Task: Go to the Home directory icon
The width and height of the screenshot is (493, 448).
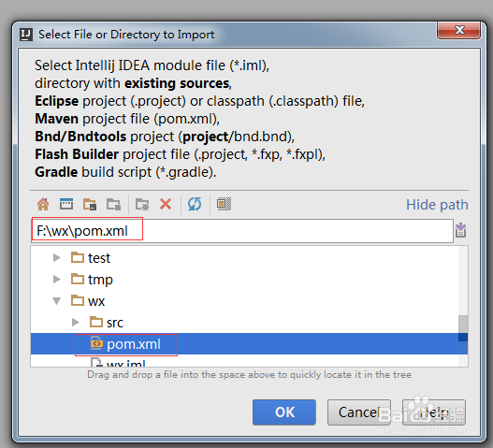Action: point(43,204)
